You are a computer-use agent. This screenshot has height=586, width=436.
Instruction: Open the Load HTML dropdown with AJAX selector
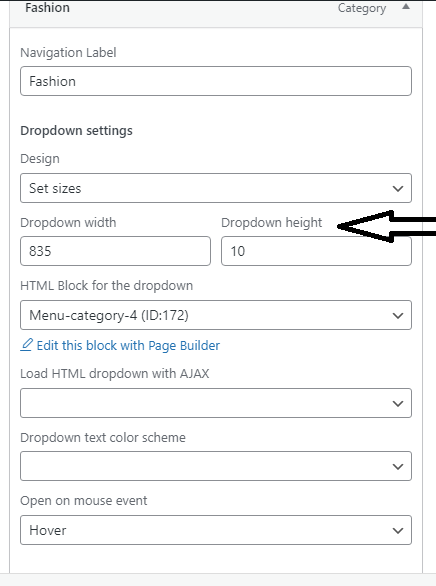click(x=216, y=403)
